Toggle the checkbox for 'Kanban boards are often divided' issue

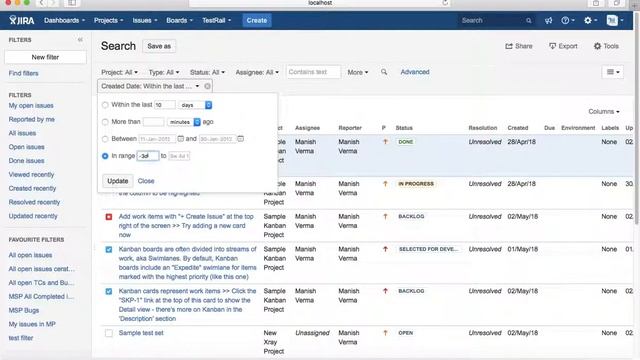109,249
